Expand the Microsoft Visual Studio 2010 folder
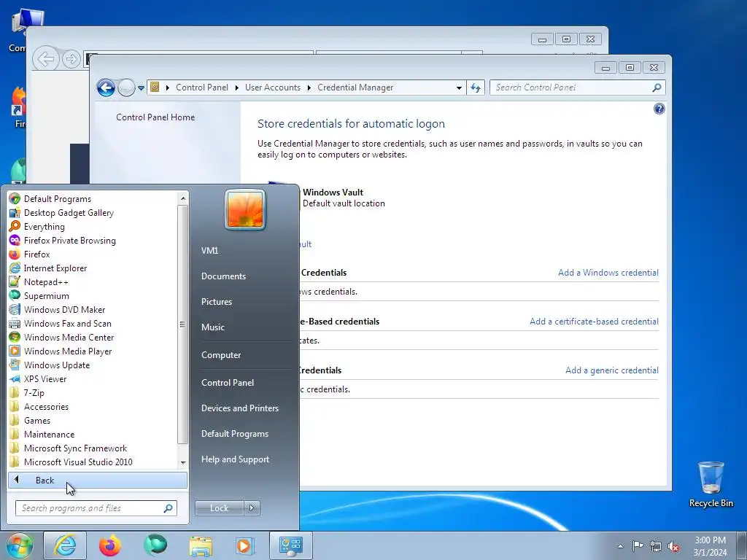 tap(78, 462)
